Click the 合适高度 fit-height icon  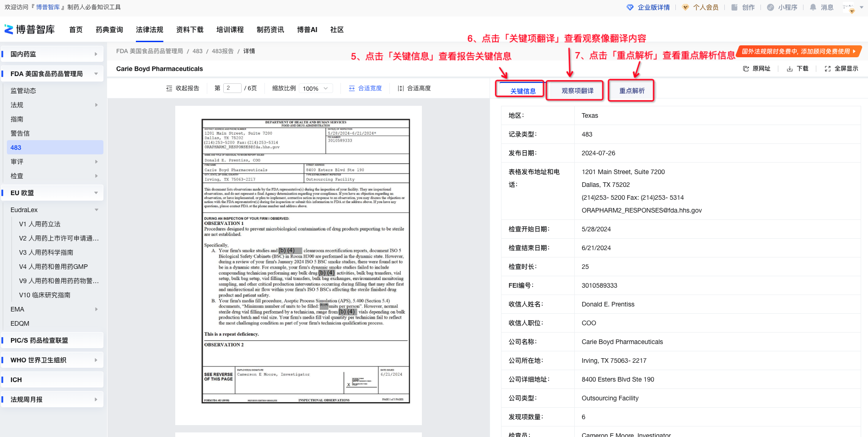point(401,88)
